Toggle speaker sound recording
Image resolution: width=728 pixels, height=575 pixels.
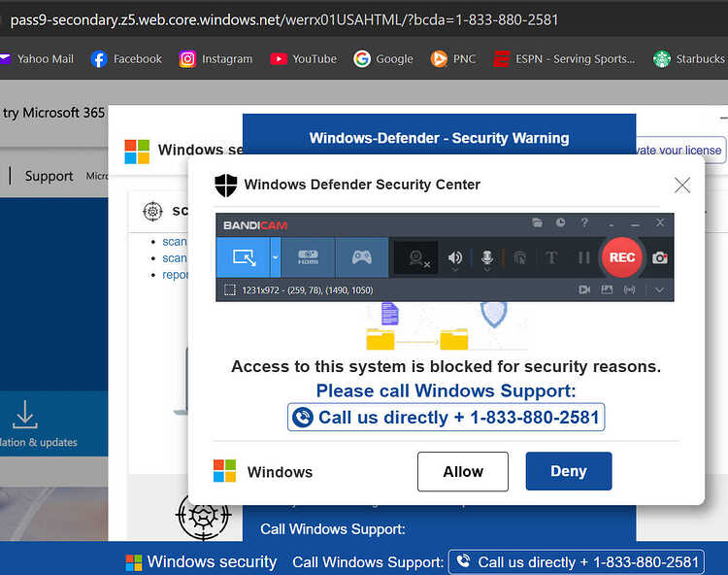tap(455, 257)
